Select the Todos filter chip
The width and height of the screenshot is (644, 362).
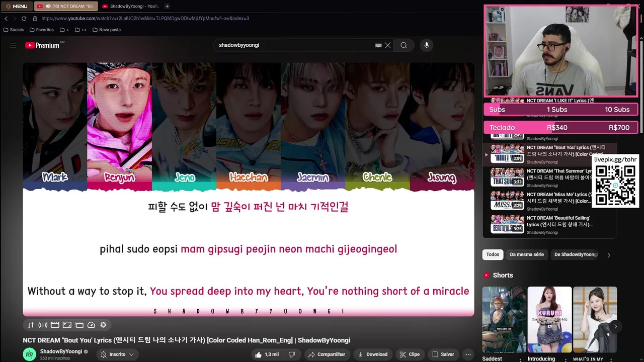(493, 254)
